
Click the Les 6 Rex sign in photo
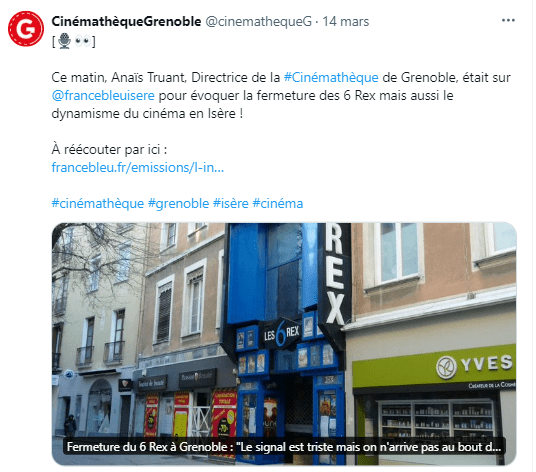282,334
